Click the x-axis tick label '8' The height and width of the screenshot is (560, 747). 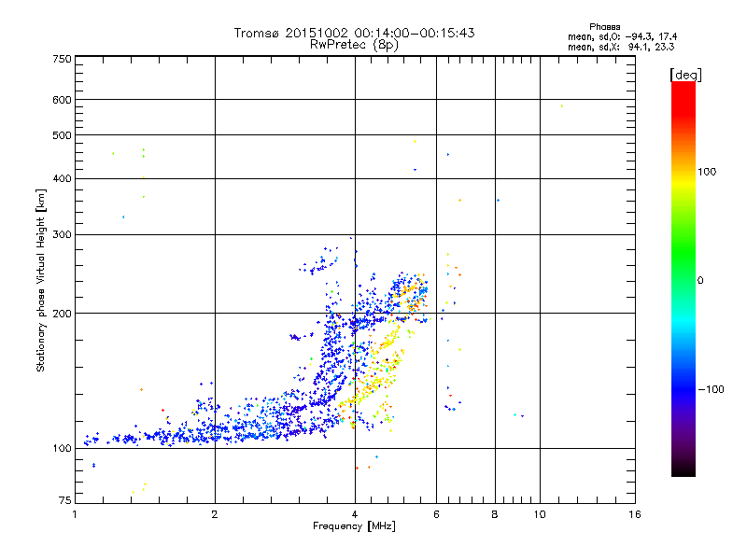pyautogui.click(x=495, y=514)
